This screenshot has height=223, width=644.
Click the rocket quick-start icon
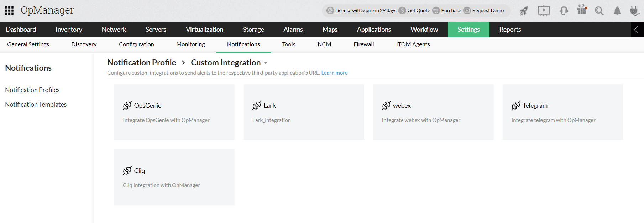[524, 11]
